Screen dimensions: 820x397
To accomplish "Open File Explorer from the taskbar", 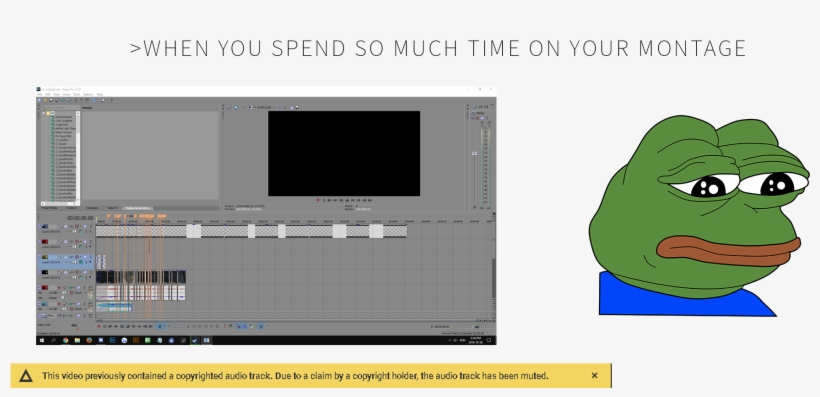I will 77,341.
